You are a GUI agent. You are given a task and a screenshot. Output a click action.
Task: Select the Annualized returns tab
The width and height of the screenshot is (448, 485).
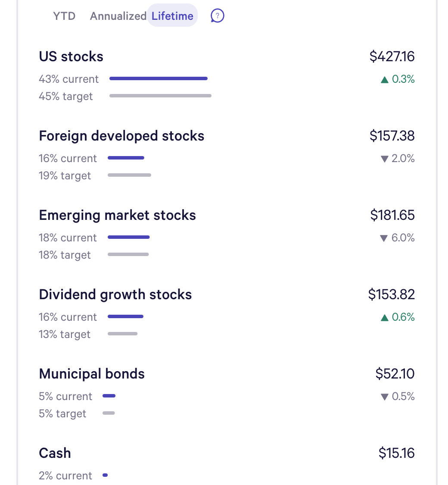118,16
